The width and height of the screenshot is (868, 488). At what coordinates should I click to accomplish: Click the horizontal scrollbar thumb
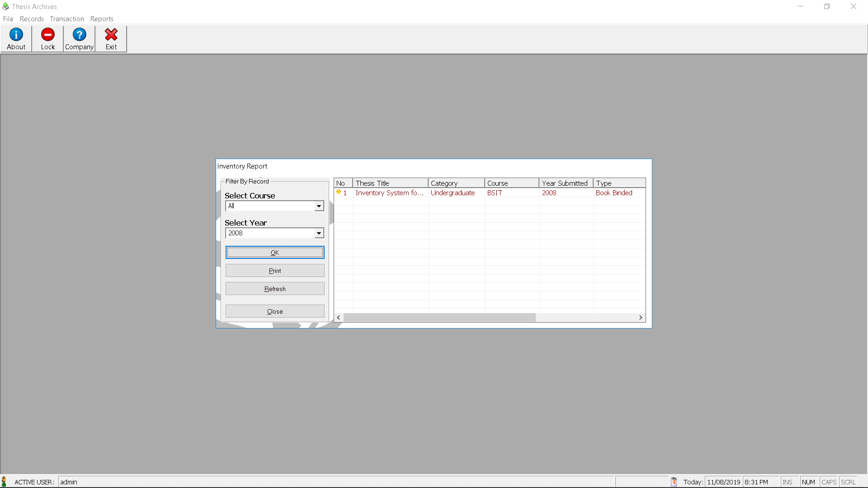click(x=439, y=318)
